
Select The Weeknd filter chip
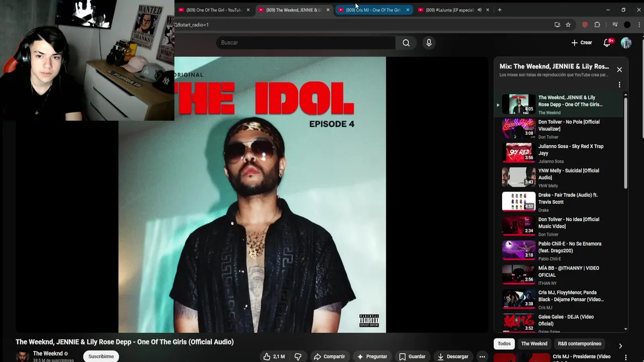[x=534, y=343]
